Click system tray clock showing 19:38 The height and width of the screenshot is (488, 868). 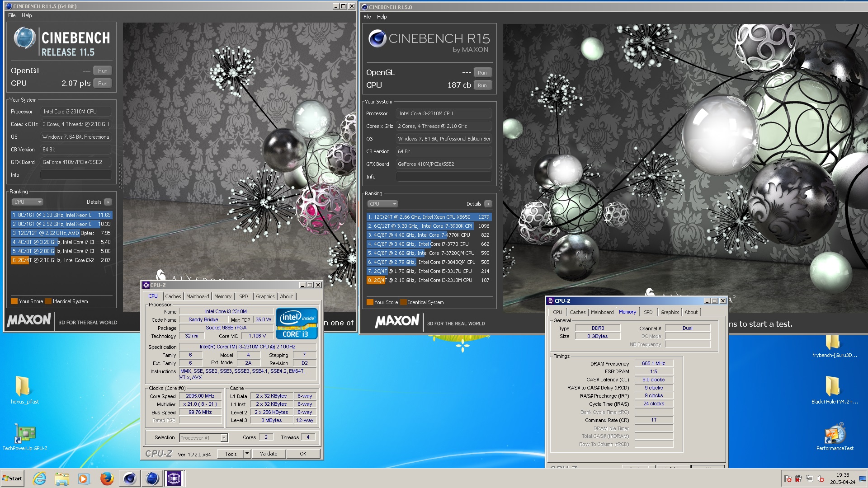click(x=843, y=479)
